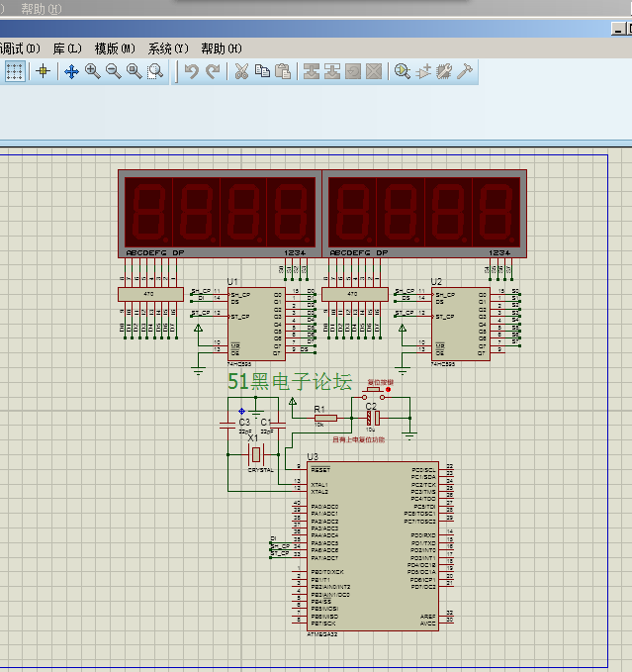The width and height of the screenshot is (632, 672).
Task: Click the redo arrow icon
Action: [213, 71]
